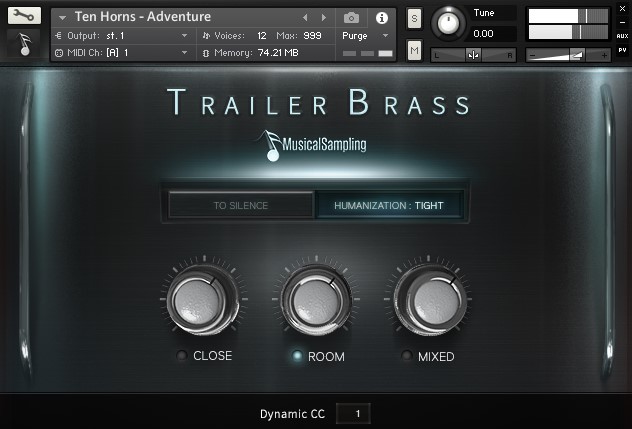Click the Tune knob
This screenshot has height=429, width=632.
pyautogui.click(x=448, y=23)
